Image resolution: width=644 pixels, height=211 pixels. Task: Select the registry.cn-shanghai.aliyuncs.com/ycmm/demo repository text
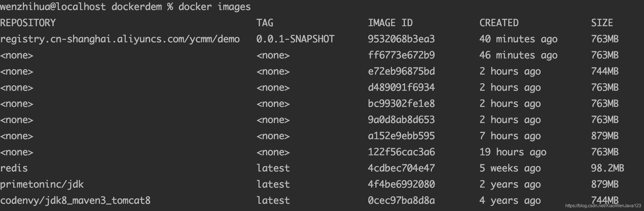coord(120,39)
